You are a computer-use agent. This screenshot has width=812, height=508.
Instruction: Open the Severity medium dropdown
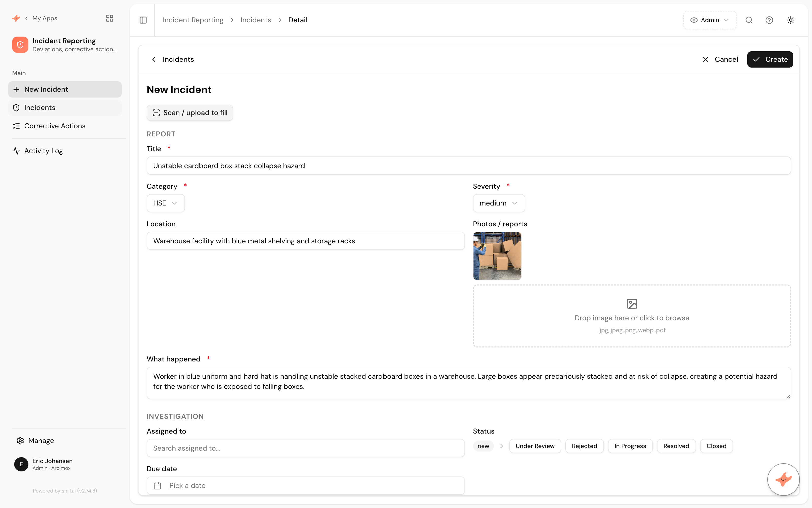click(x=499, y=203)
